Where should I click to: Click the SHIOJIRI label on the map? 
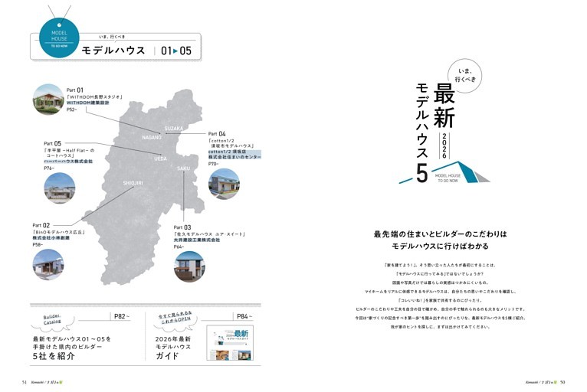tap(133, 183)
